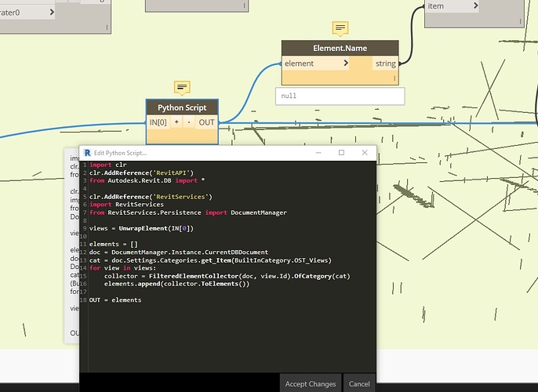Click the string output port of Element.Name
This screenshot has height=392, width=538.
pos(385,64)
